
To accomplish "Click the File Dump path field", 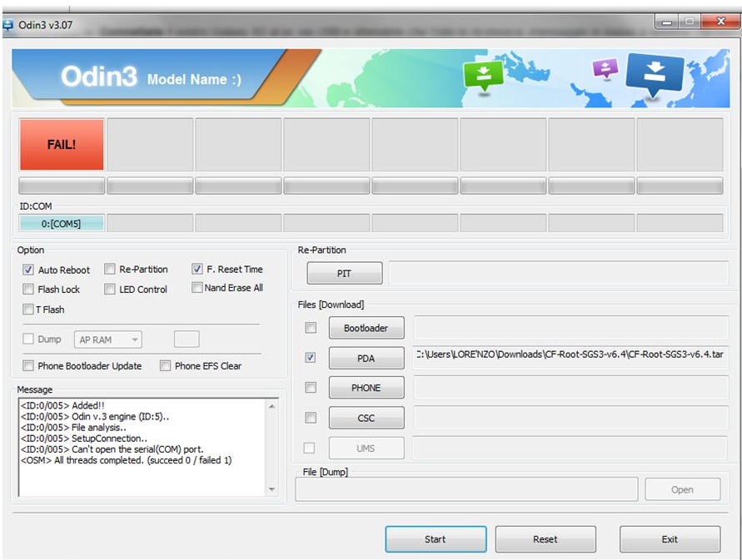I will pos(466,489).
